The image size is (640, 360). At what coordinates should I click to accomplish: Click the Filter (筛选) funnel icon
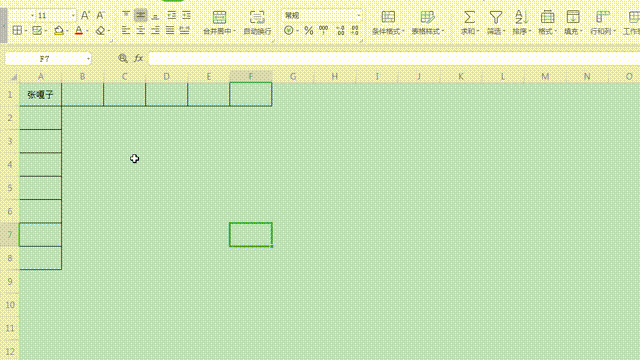(496, 17)
